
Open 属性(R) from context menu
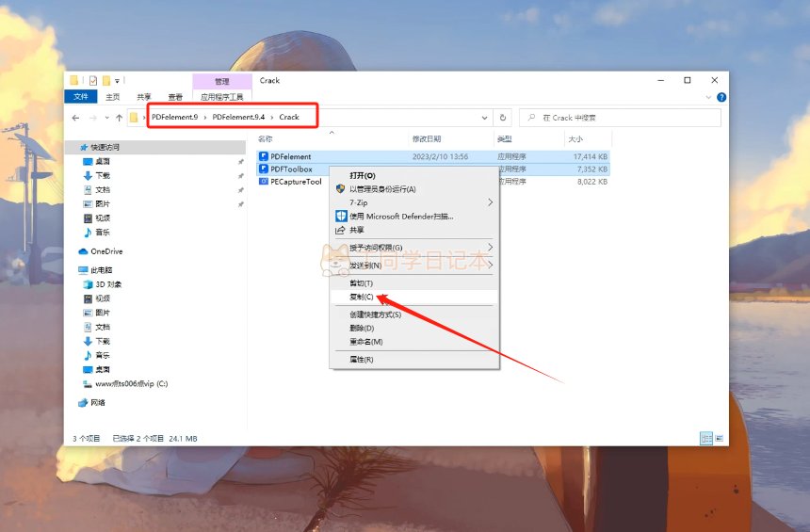414,360
